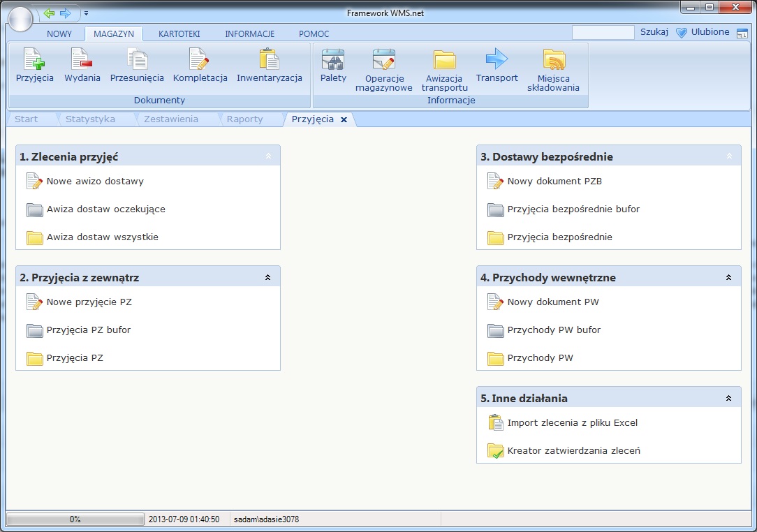Click the Transport arrow icon
Image resolution: width=757 pixels, height=532 pixels.
(497, 61)
